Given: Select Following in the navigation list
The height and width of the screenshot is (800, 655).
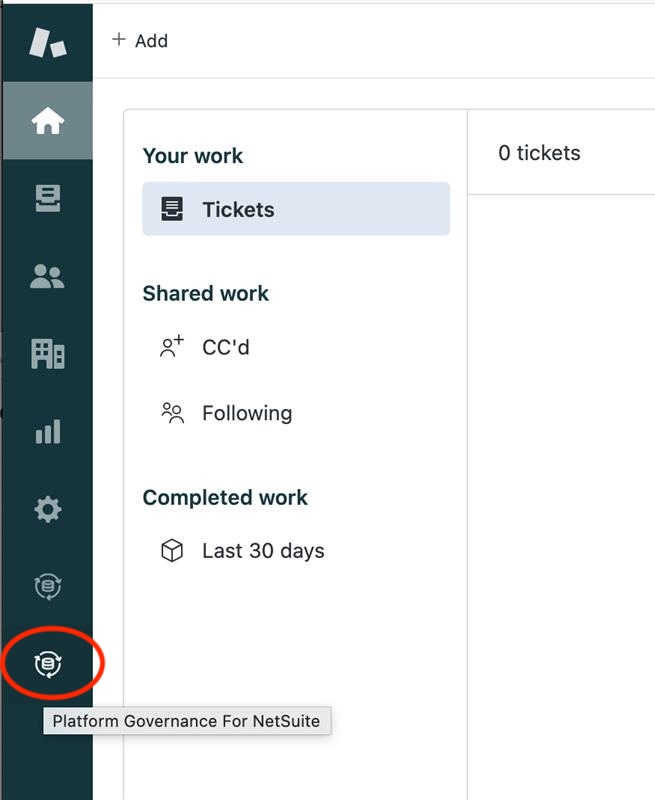Looking at the screenshot, I should pyautogui.click(x=244, y=413).
